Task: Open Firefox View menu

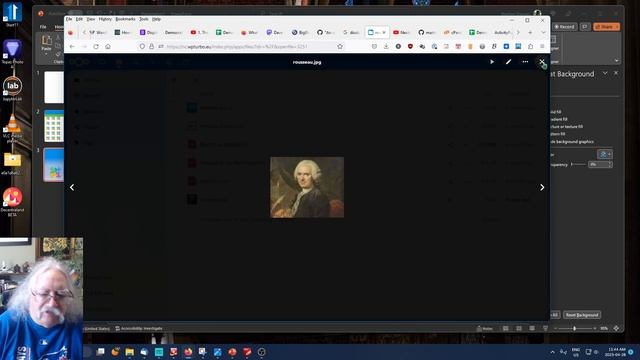Action: click(x=91, y=19)
